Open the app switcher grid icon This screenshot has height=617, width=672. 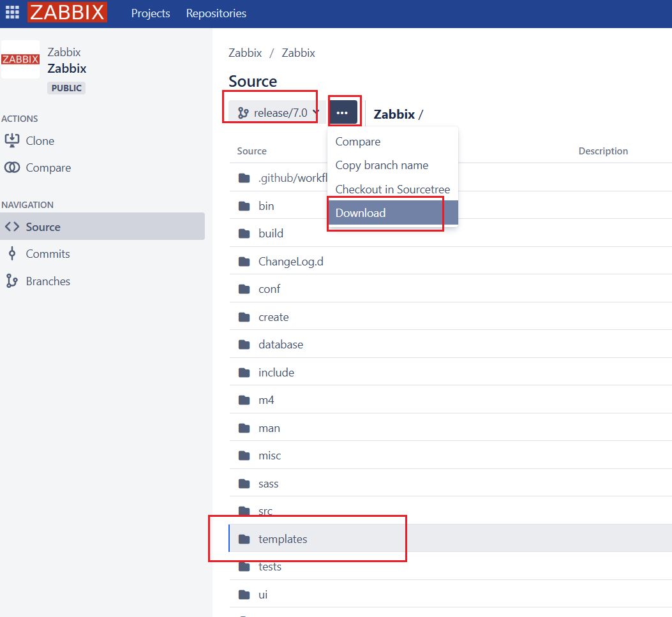click(13, 13)
